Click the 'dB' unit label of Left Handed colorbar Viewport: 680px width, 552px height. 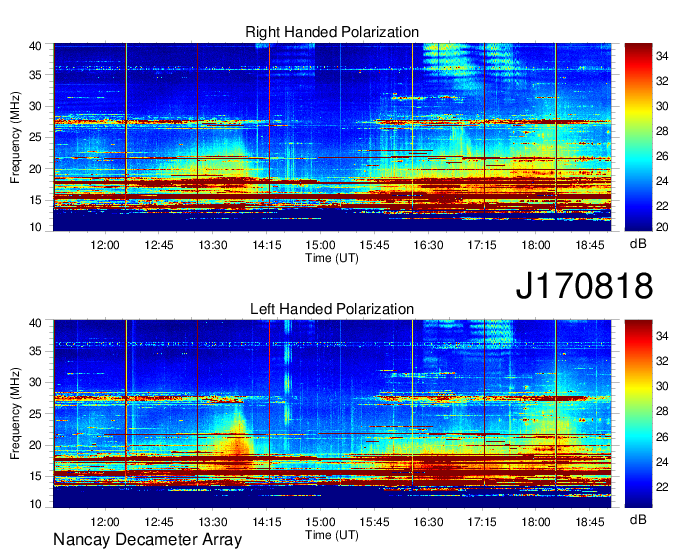click(x=638, y=519)
